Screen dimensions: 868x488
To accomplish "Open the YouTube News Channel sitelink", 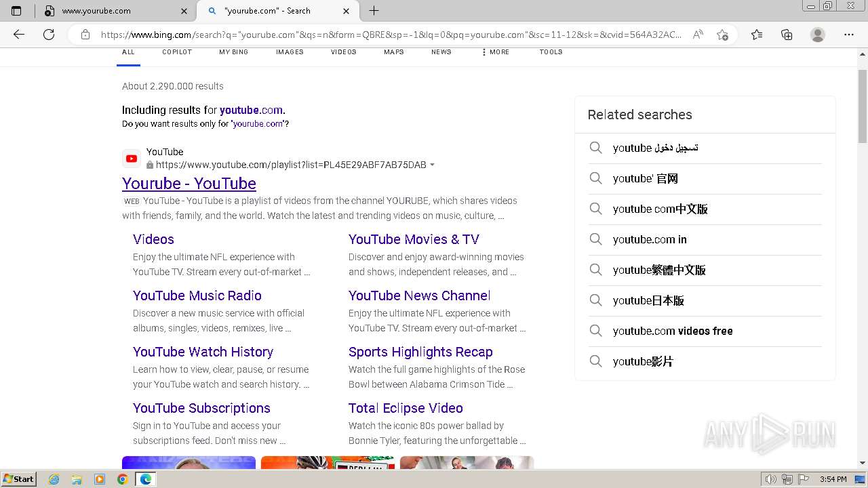I will [x=419, y=296].
